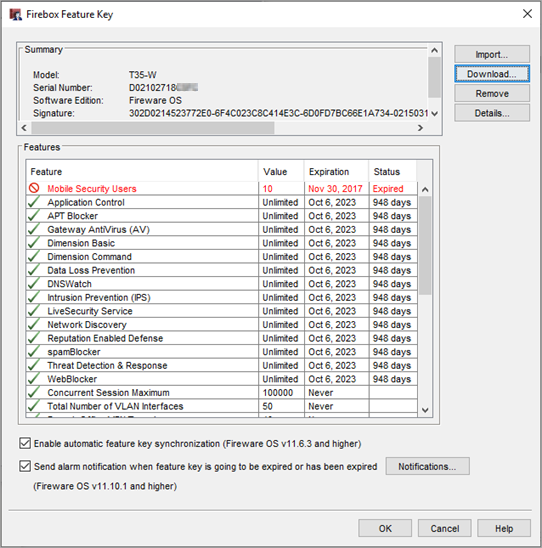Image resolution: width=542 pixels, height=548 pixels.
Task: Click the Firebox Feature Key title bar icon
Action: click(x=15, y=14)
